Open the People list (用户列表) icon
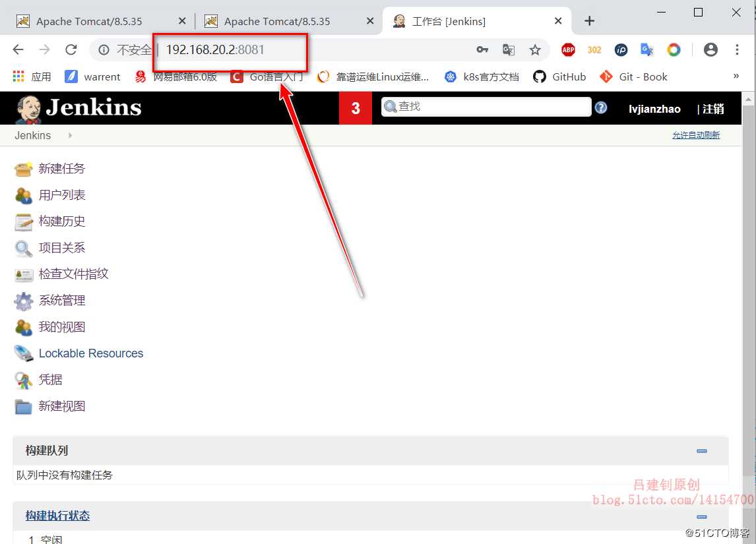Screen dimensions: 756x544 23,195
